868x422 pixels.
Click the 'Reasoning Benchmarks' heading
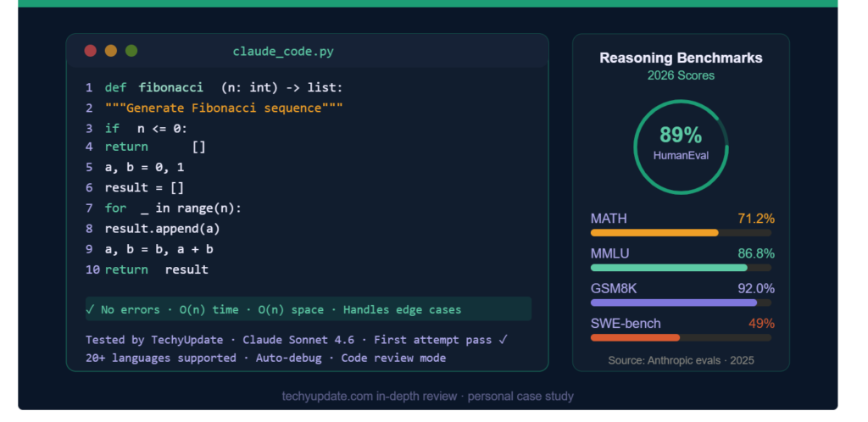[681, 58]
